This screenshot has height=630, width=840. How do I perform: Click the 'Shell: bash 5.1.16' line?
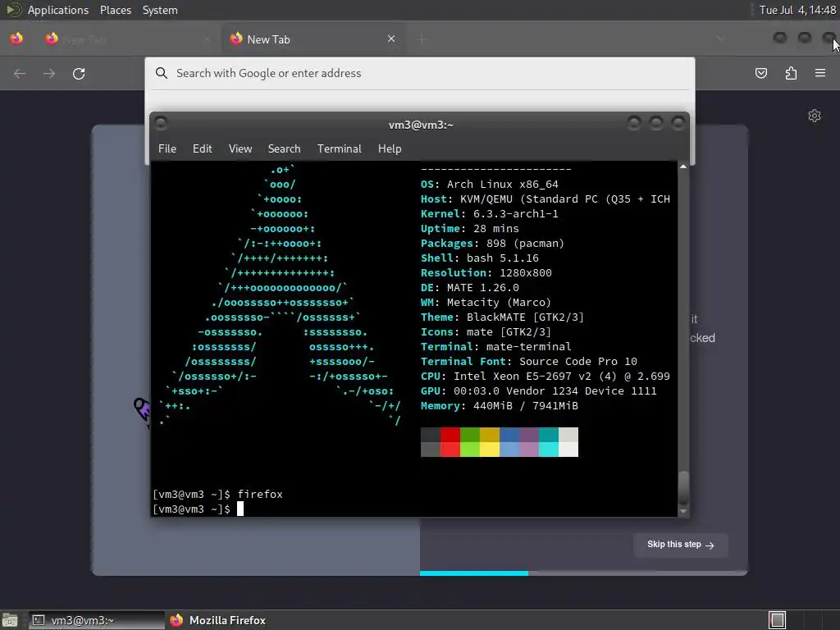pos(479,258)
